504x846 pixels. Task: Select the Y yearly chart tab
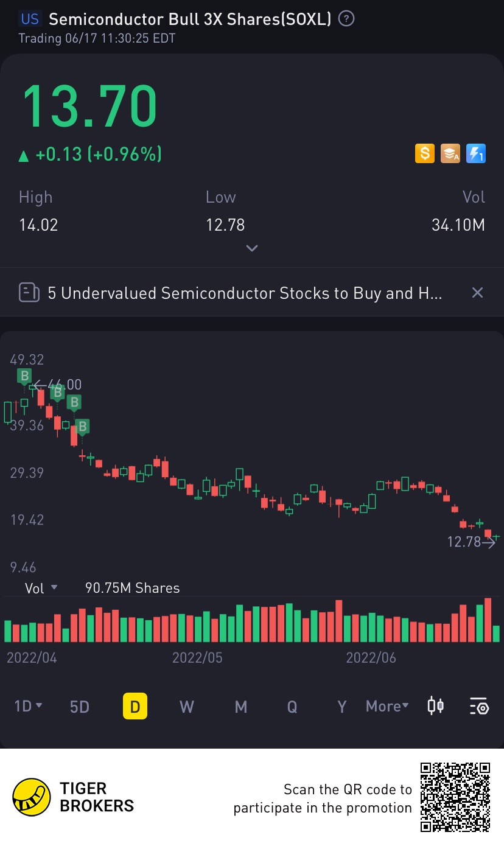(x=342, y=706)
